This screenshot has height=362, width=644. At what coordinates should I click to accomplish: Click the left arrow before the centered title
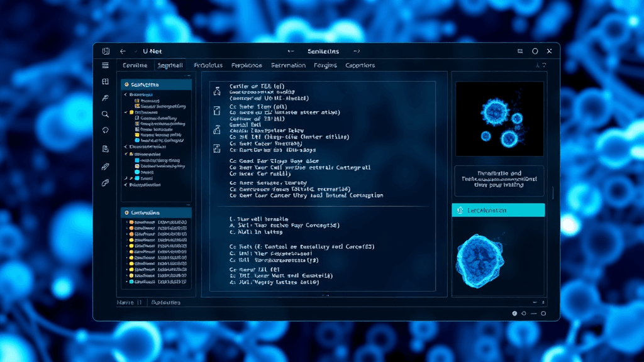point(291,52)
